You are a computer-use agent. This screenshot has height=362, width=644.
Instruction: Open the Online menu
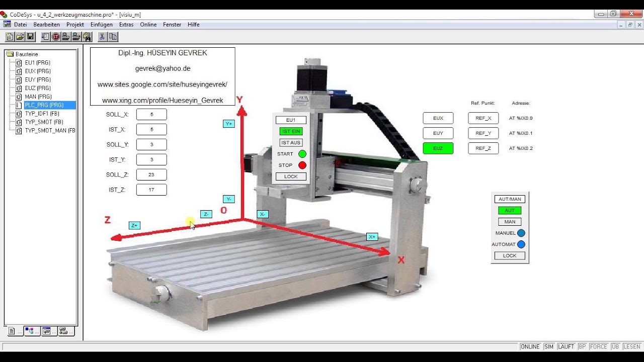(148, 24)
